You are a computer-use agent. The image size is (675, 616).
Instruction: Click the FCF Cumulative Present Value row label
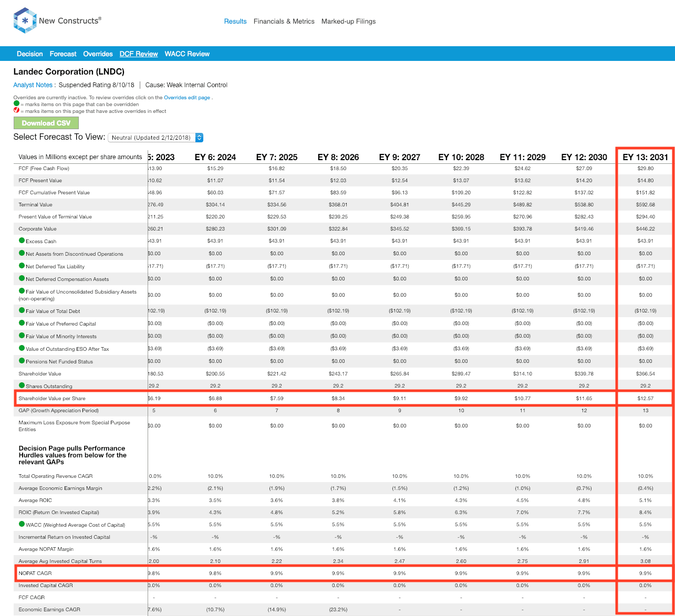(x=54, y=193)
